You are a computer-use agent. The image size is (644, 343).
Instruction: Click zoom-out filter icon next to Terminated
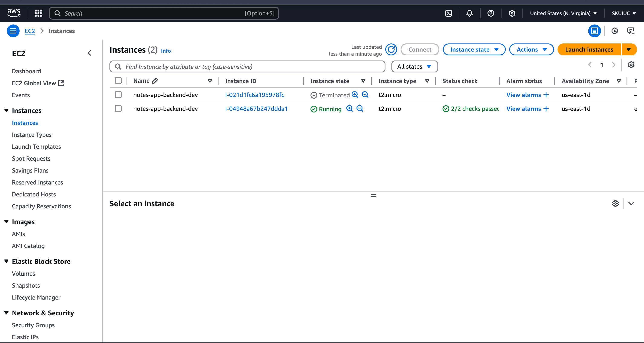click(x=365, y=95)
